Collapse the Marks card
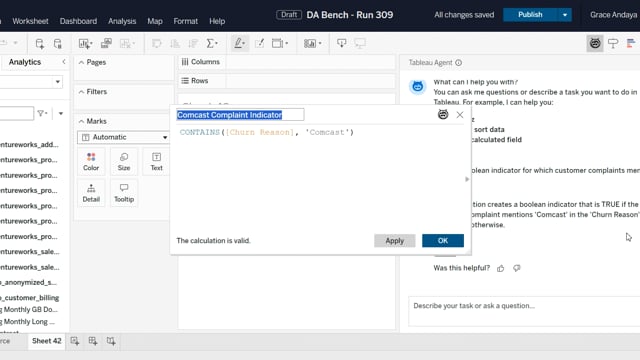Viewport: 640px width, 360px height. pyautogui.click(x=81, y=121)
